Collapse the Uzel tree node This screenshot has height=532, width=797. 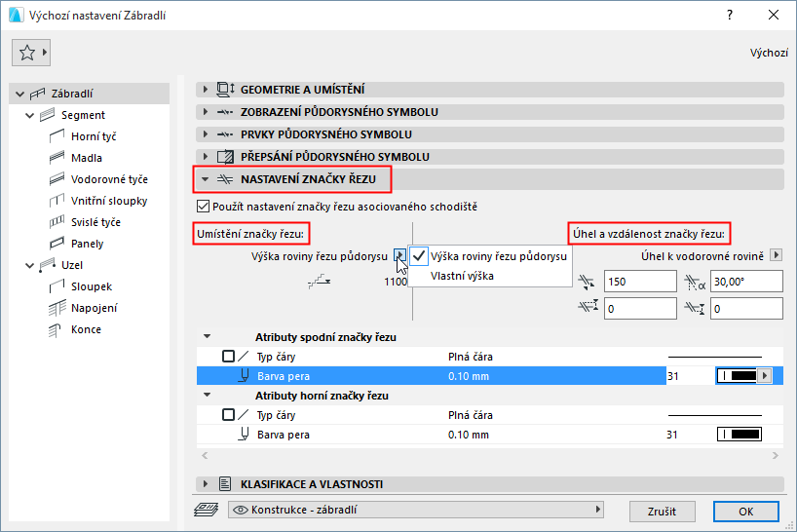(30, 265)
